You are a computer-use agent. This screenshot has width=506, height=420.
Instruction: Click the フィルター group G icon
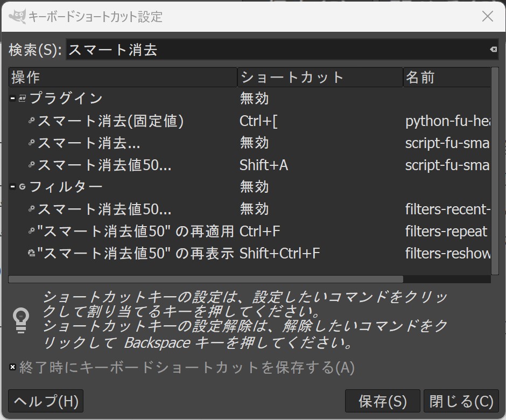(x=22, y=187)
